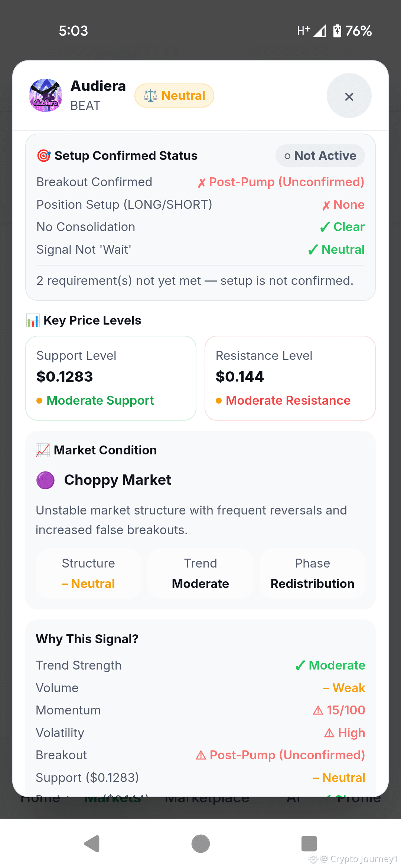Select the Structure Neutral tile
The image size is (401, 868).
[x=88, y=573]
